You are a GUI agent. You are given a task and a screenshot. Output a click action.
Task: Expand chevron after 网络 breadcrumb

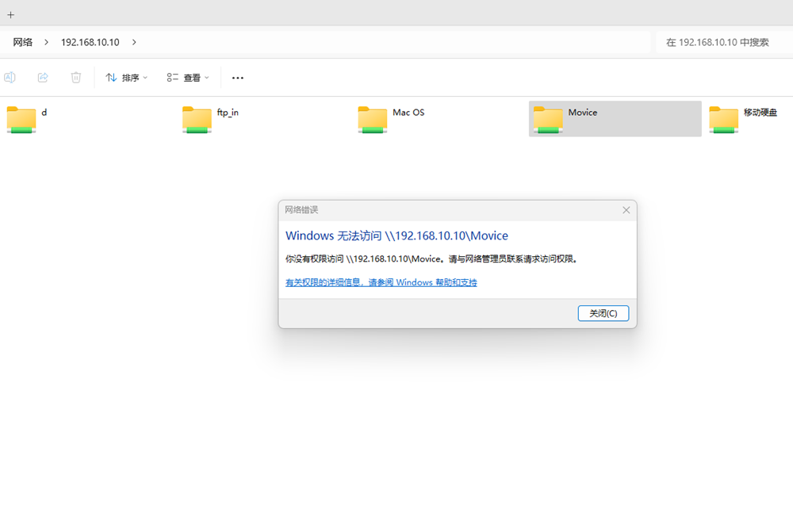click(x=47, y=43)
